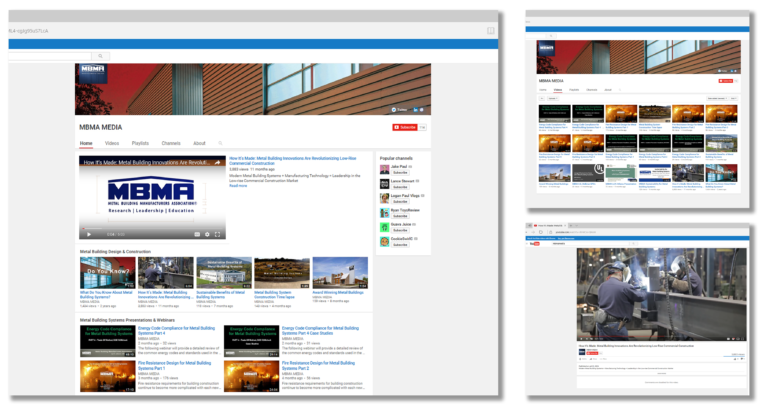Toggle captions icon on featured video player
The height and width of the screenshot is (415, 768).
tap(197, 234)
